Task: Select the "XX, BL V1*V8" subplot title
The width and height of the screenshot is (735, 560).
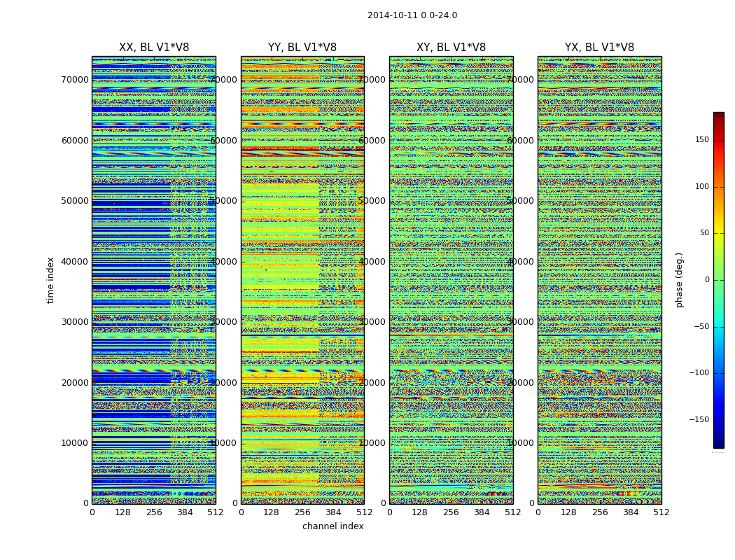Action: [x=154, y=48]
